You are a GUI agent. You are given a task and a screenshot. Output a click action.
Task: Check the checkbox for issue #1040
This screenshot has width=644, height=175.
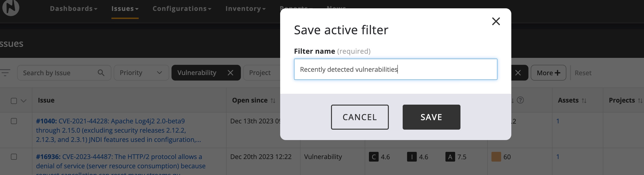pyautogui.click(x=14, y=121)
